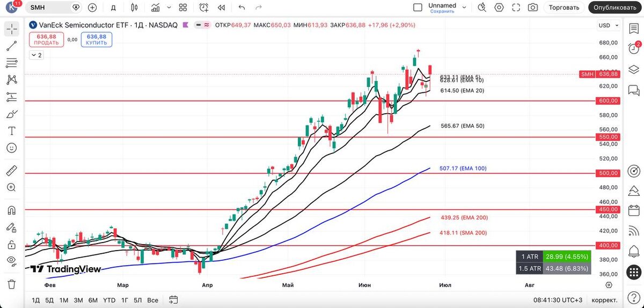Click the Торговать button

(564, 8)
